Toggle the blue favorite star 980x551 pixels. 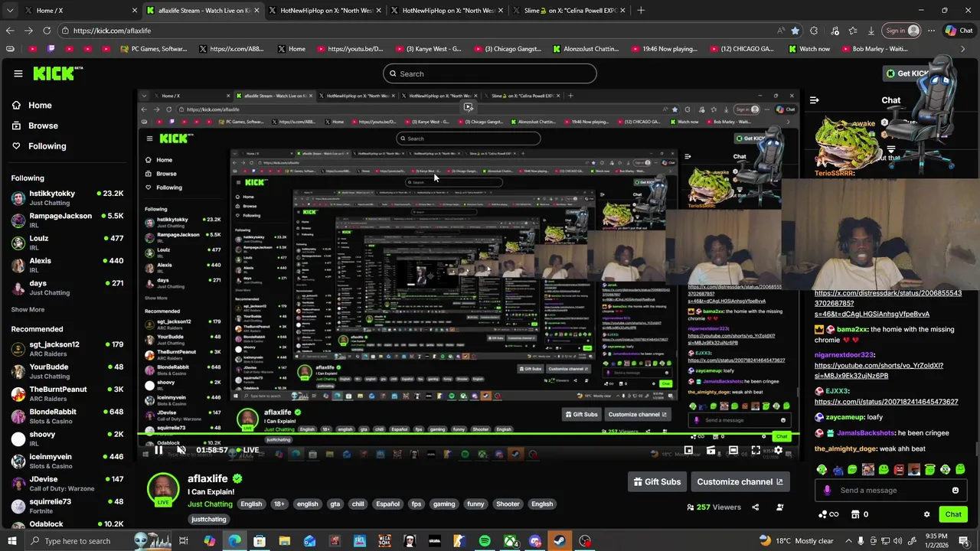pos(795,31)
